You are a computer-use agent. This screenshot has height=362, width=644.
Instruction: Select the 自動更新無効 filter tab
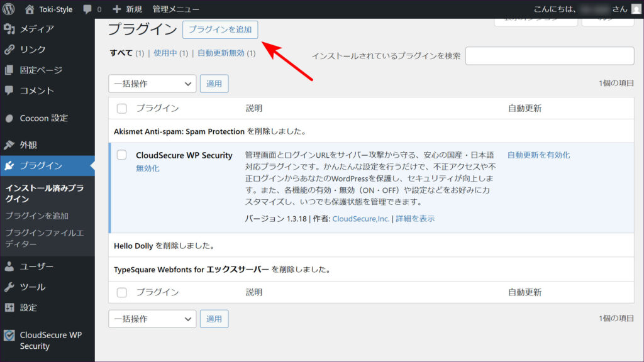(x=221, y=53)
